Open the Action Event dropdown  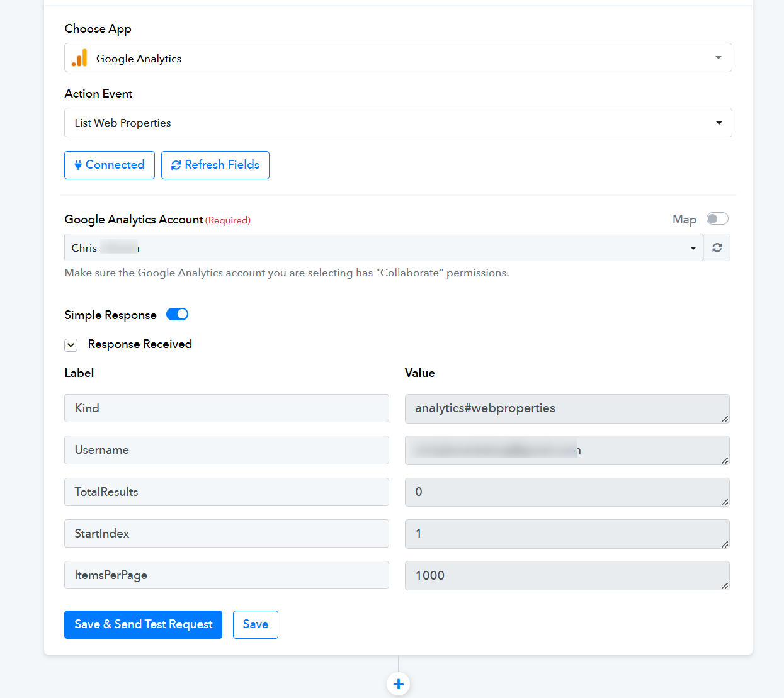tap(398, 123)
